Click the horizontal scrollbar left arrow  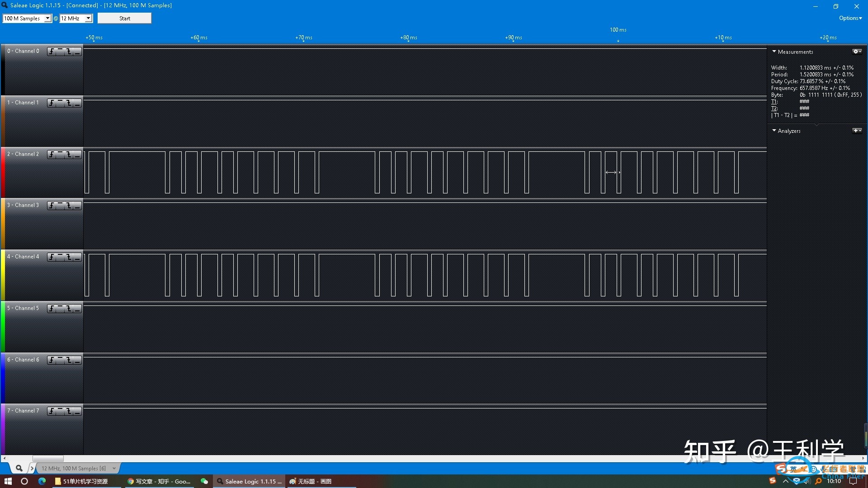[5, 458]
